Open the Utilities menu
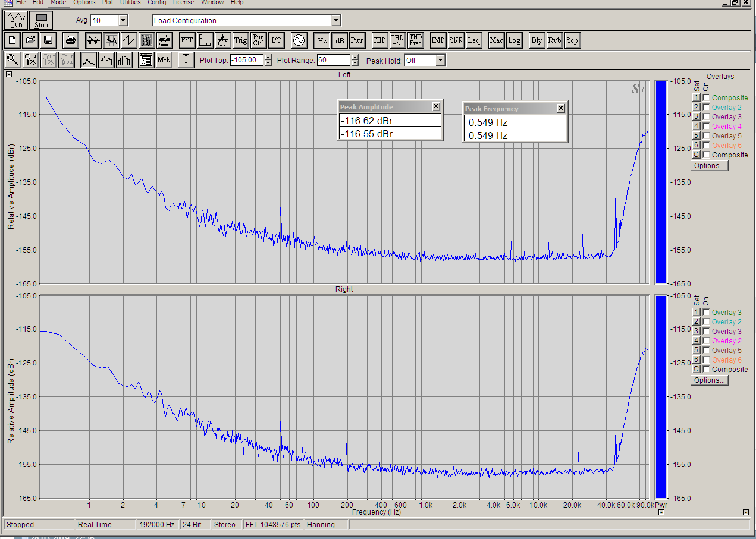 (129, 2)
